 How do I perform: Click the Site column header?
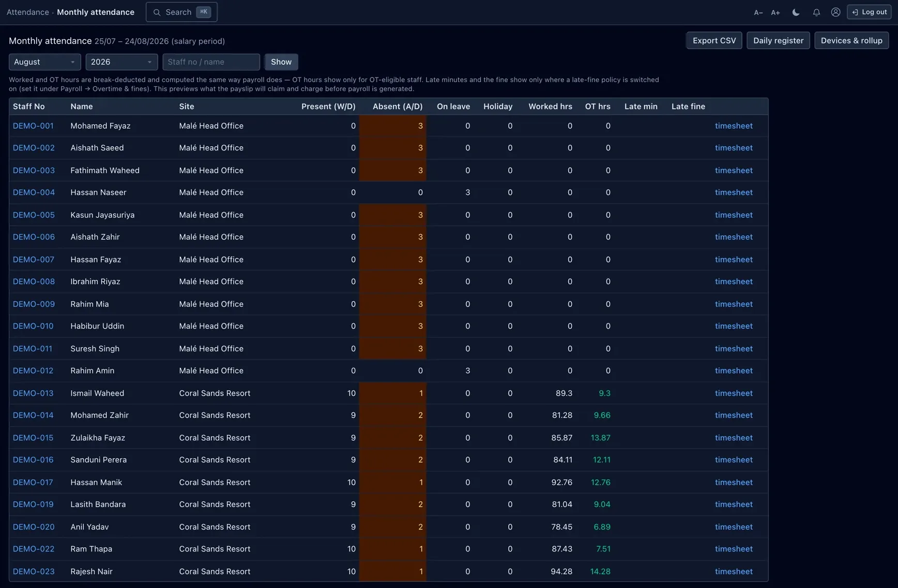click(187, 106)
